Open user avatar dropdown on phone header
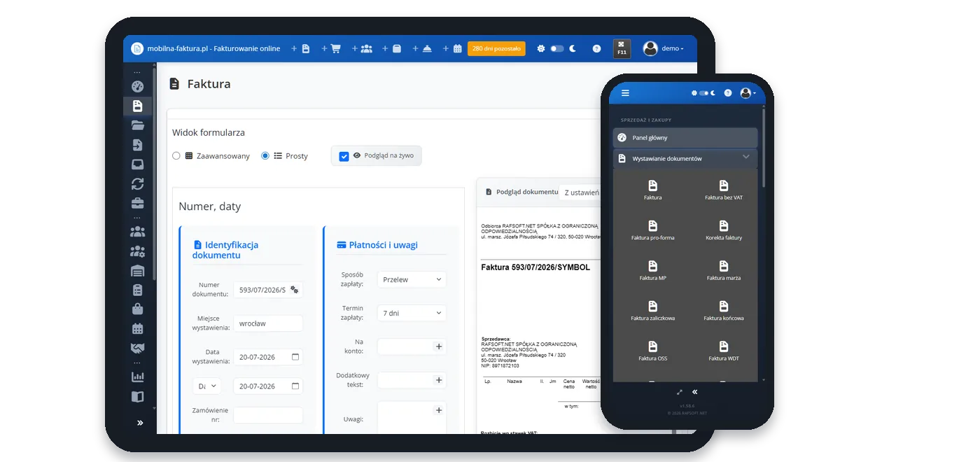The height and width of the screenshot is (462, 980). click(748, 93)
